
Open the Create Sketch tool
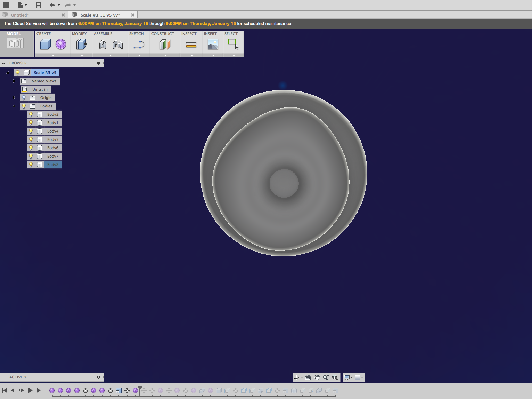pos(138,45)
